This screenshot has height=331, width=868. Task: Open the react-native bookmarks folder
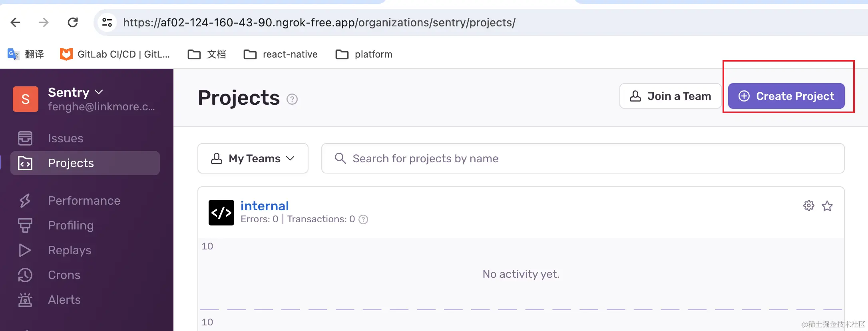click(281, 54)
